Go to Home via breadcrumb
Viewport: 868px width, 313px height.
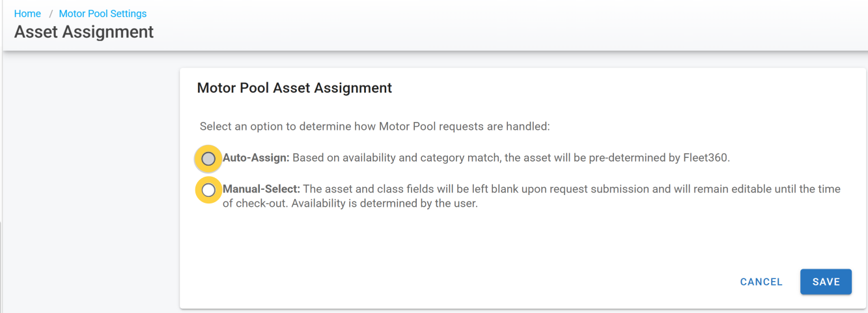[27, 14]
